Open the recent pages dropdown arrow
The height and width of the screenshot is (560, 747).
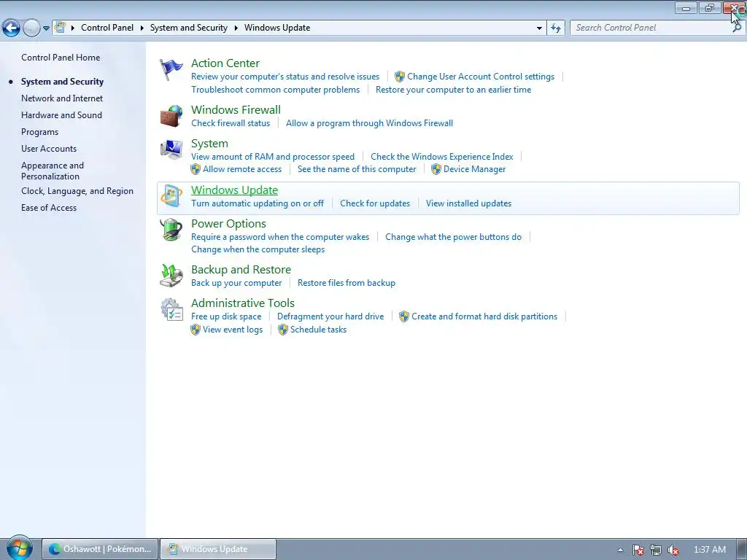[46, 28]
